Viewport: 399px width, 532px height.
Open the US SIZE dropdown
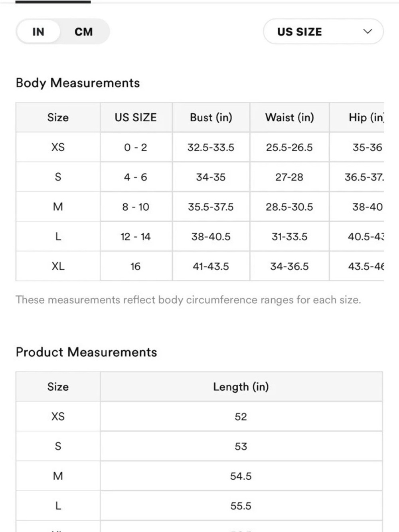pyautogui.click(x=323, y=32)
